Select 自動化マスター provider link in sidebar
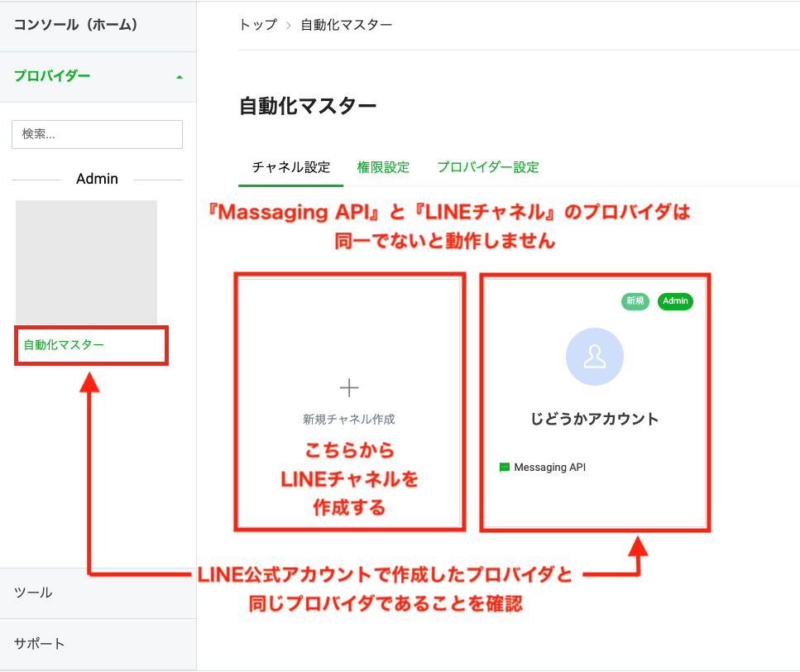800x672 pixels. coord(64,345)
